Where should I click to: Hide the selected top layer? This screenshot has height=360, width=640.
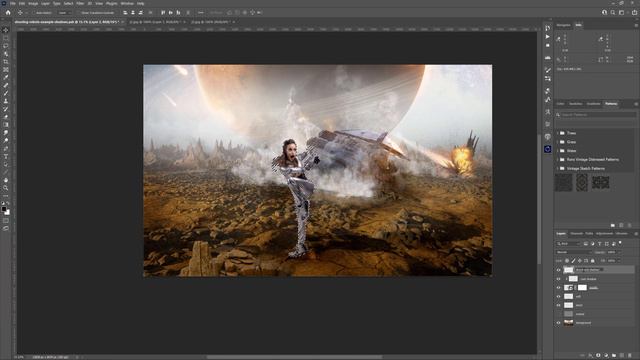(x=558, y=270)
